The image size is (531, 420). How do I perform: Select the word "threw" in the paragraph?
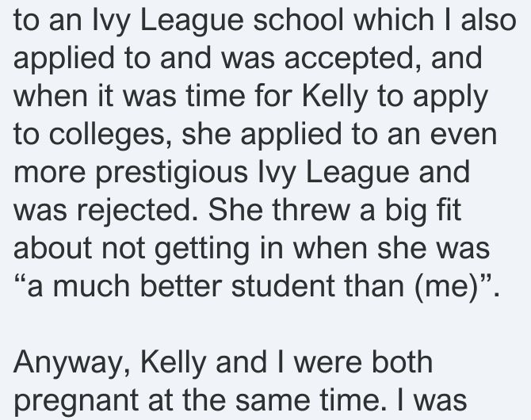311,210
